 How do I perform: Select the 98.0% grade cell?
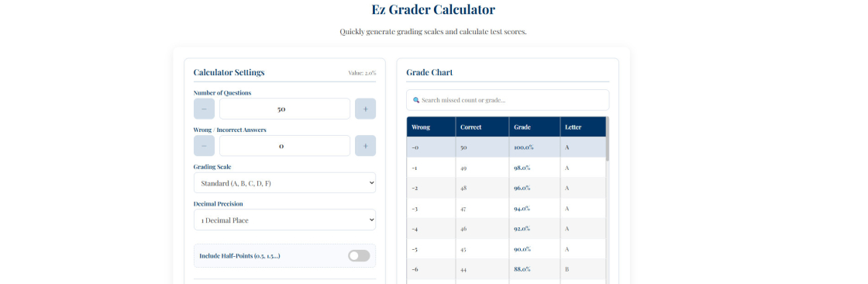(x=535, y=168)
